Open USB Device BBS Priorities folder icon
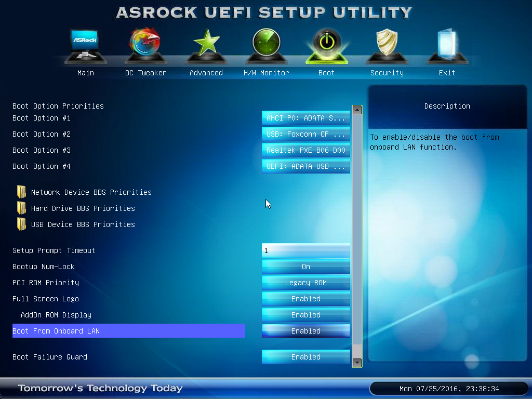The image size is (532, 399). 21,224
